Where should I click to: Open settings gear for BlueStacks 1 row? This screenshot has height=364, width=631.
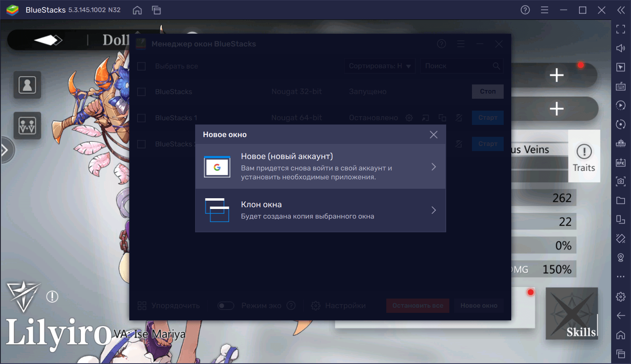(409, 118)
